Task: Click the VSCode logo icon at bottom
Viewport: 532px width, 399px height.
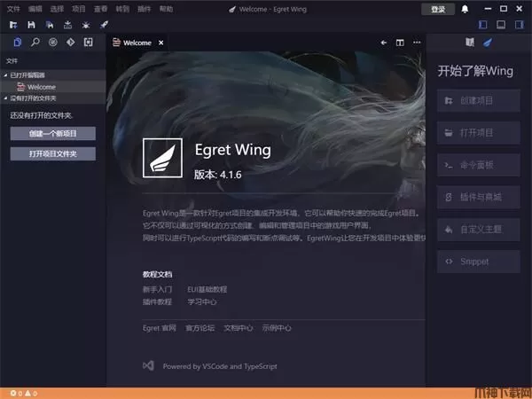Action: (x=148, y=365)
